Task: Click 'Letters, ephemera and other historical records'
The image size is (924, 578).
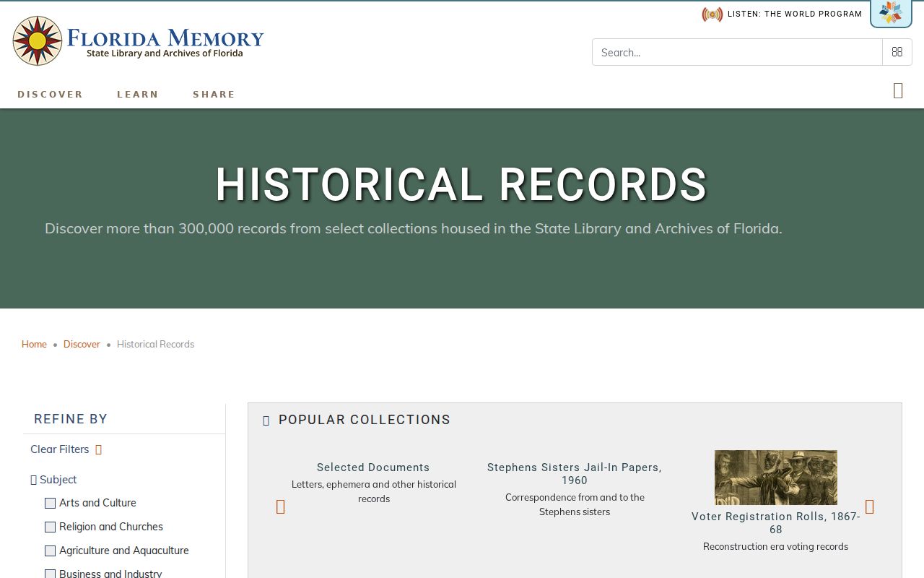Action: point(374,491)
